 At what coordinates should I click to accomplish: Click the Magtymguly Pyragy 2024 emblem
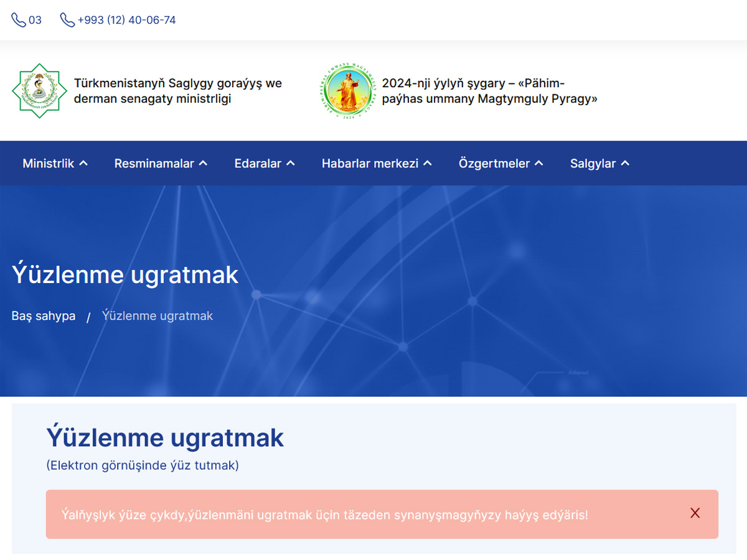(348, 91)
